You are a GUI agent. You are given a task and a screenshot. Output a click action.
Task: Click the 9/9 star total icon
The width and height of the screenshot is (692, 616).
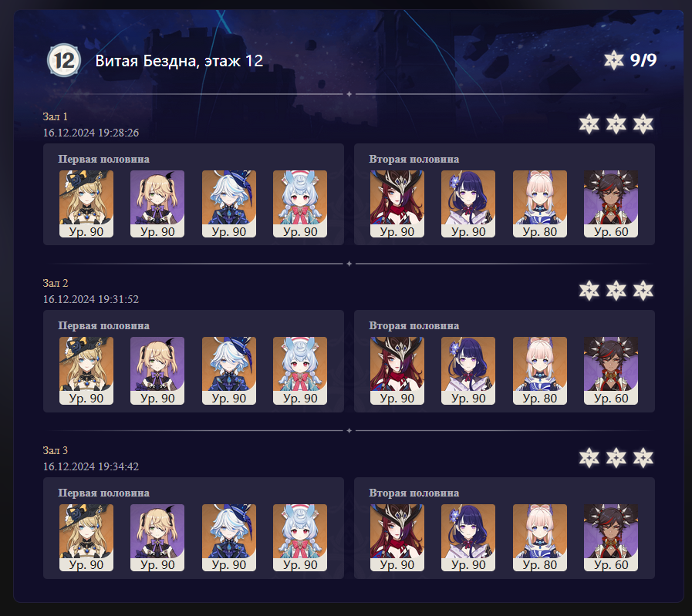click(x=613, y=60)
